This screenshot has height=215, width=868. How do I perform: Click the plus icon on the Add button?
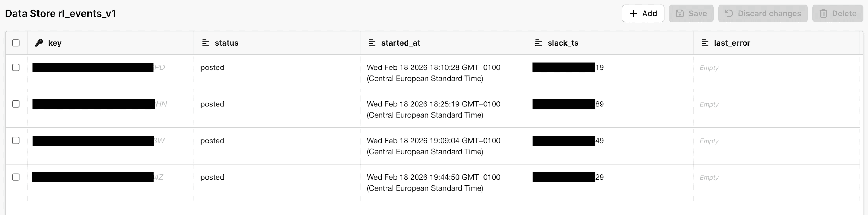coord(633,13)
